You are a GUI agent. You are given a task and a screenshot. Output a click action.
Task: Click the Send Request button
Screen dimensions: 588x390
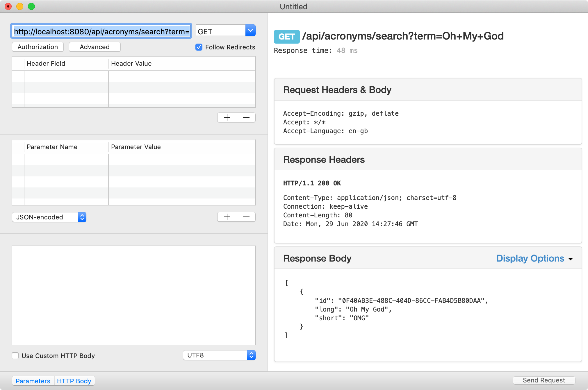[x=544, y=380]
